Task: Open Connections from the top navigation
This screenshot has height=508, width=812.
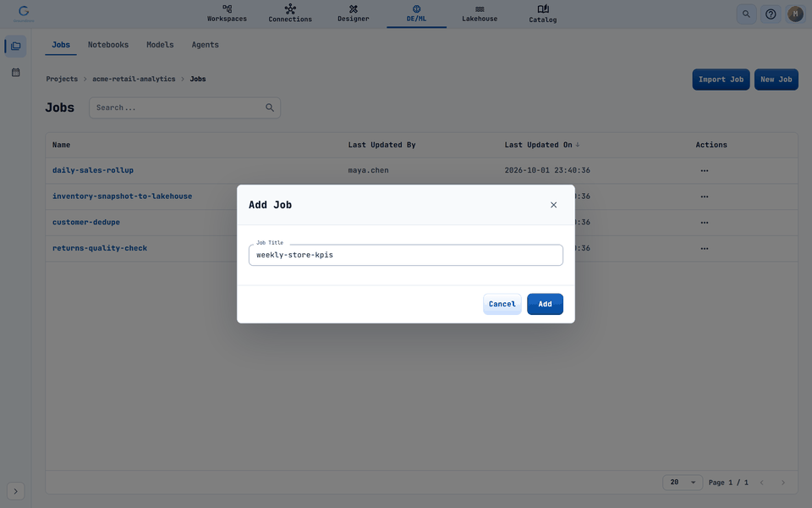Action: coord(290,14)
